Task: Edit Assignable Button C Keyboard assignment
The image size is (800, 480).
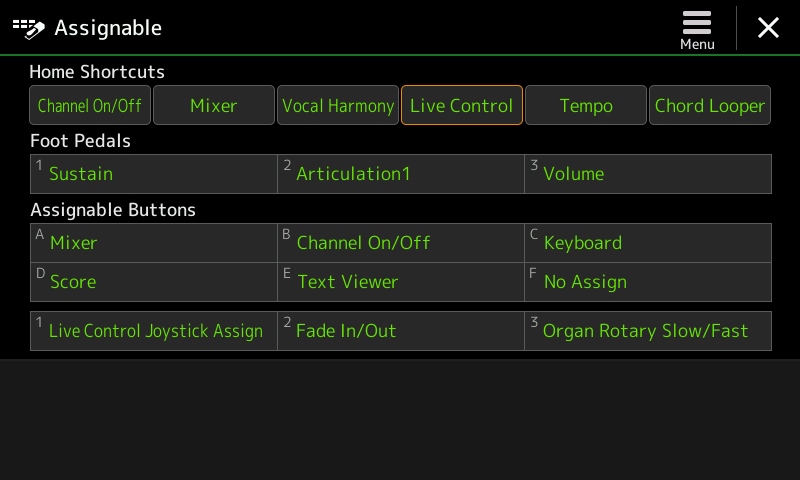Action: [x=648, y=243]
